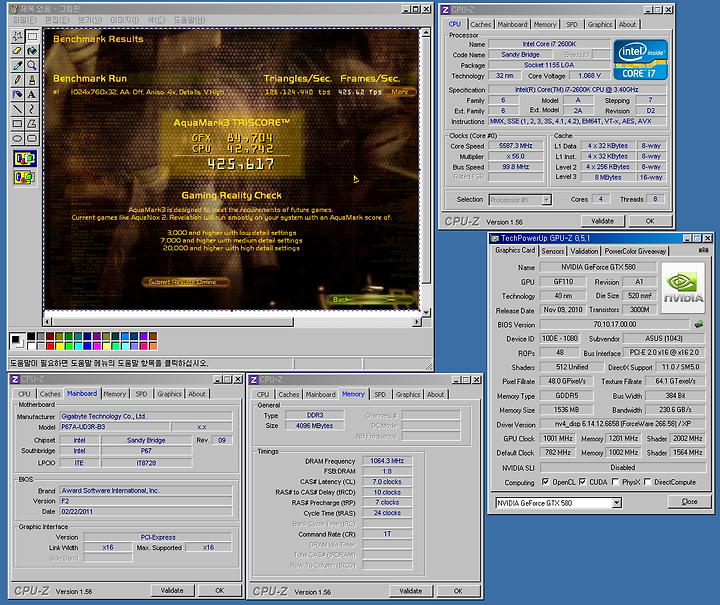Toggle the OpenCL checkbox in GPU-Z
Image resolution: width=720 pixels, height=605 pixels.
(546, 482)
